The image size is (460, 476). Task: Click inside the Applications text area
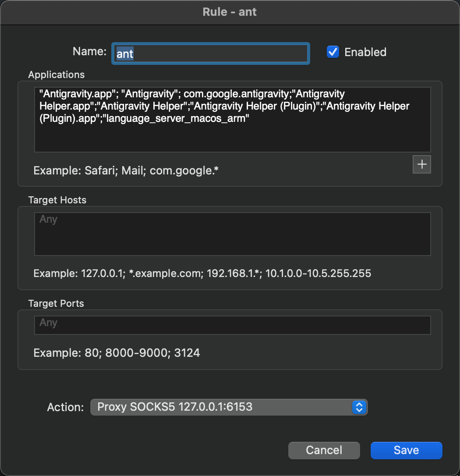click(x=233, y=119)
